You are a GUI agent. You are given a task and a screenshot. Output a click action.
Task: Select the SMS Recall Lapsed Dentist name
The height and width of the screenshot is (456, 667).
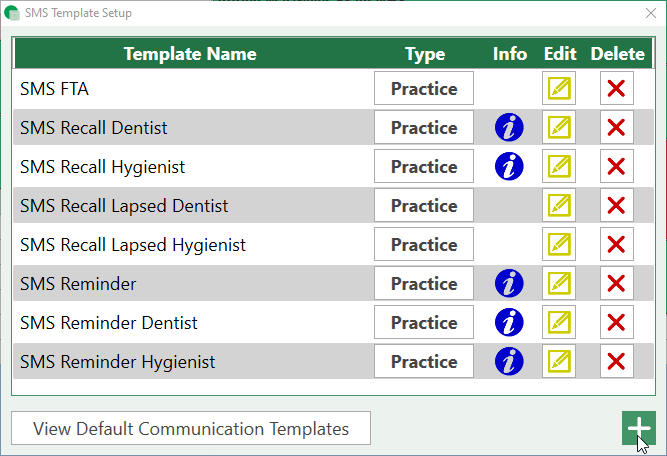(124, 206)
